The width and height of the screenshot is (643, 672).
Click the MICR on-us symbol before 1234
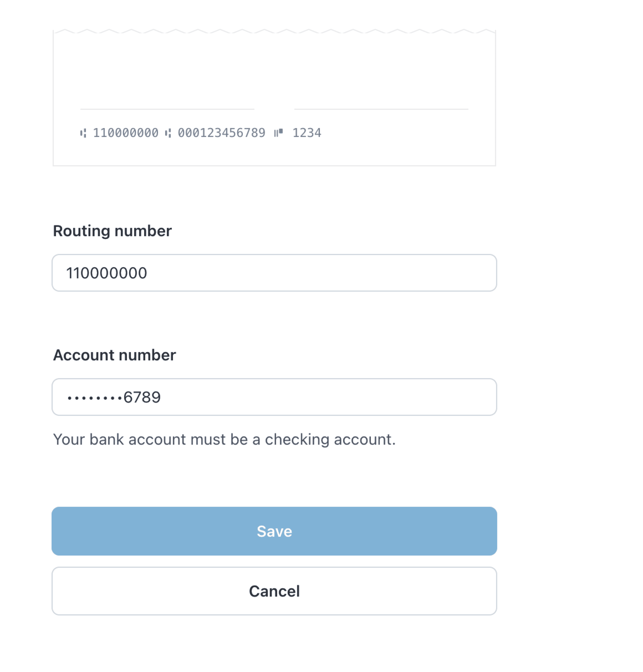[278, 132]
